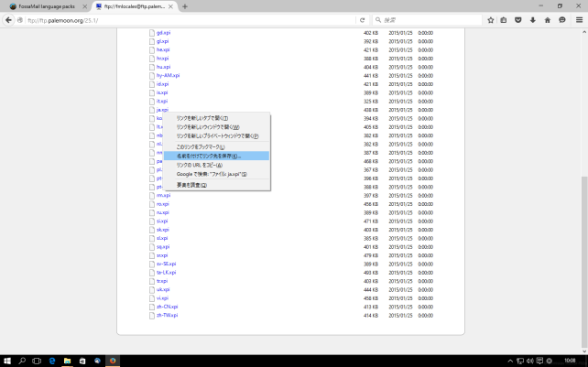Click the 438 KB size of ja.xpi

(x=371, y=110)
